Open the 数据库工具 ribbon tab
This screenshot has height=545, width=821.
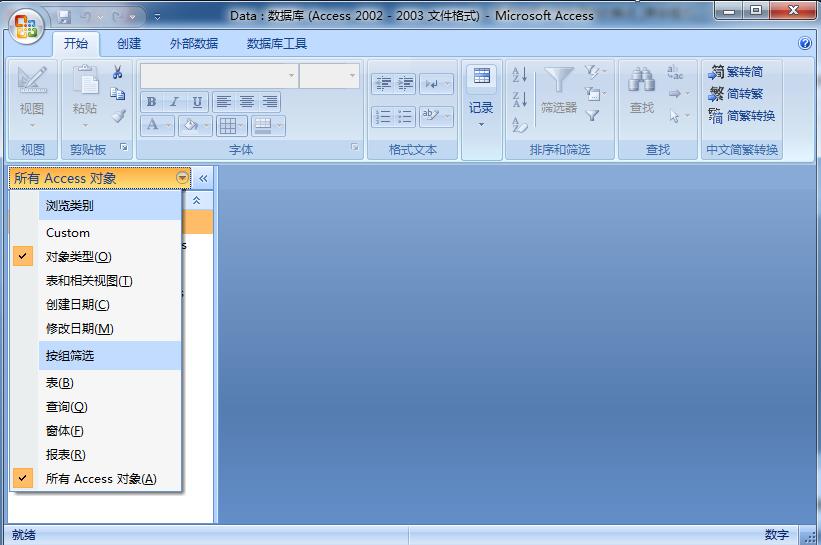click(x=276, y=43)
